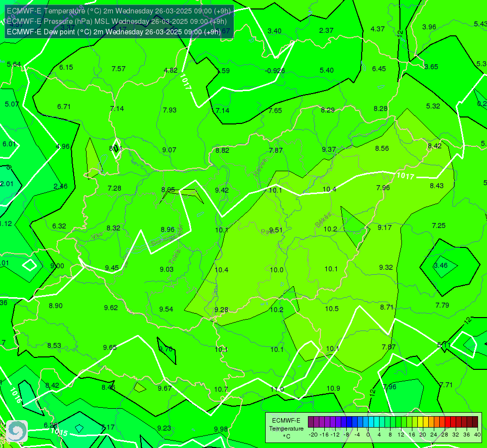Image resolution: width=487 pixels, height=448 pixels.
Task: Click the map value 8.71
Action: pos(387,307)
